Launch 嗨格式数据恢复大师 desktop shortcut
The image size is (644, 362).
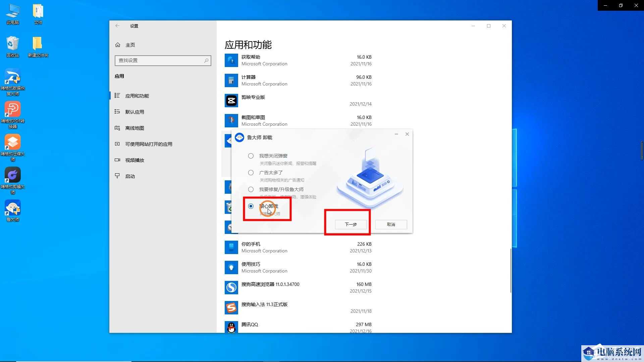[x=13, y=82]
